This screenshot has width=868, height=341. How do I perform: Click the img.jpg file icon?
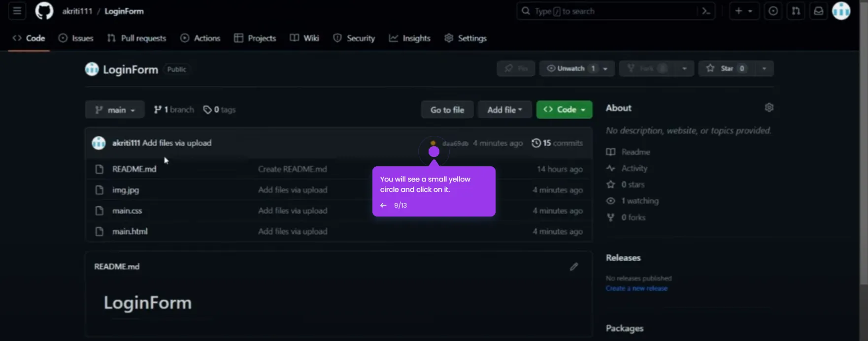(99, 190)
